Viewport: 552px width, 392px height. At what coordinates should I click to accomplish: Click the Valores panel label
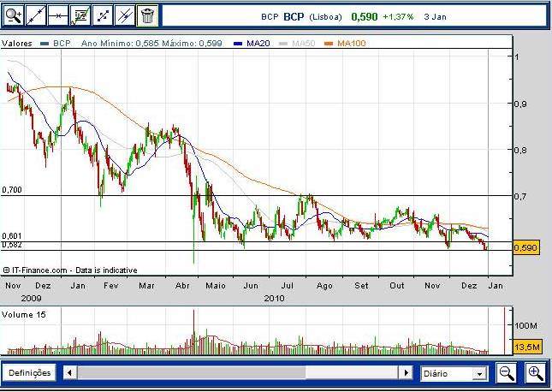[x=17, y=44]
